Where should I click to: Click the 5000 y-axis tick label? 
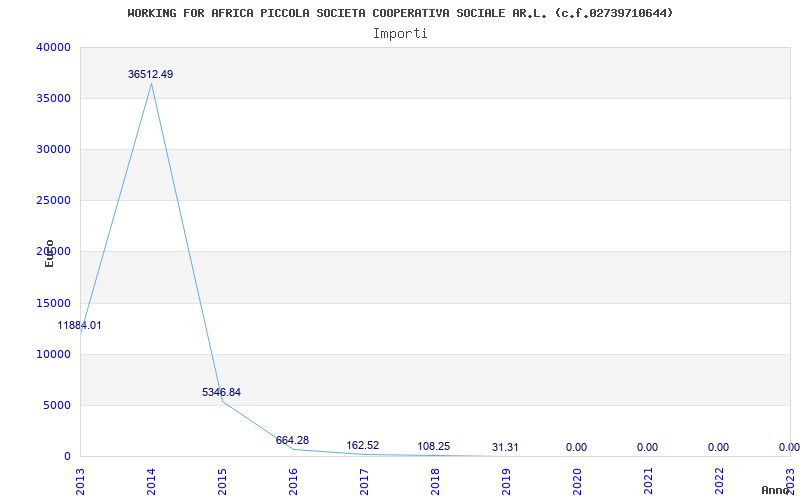pos(57,406)
